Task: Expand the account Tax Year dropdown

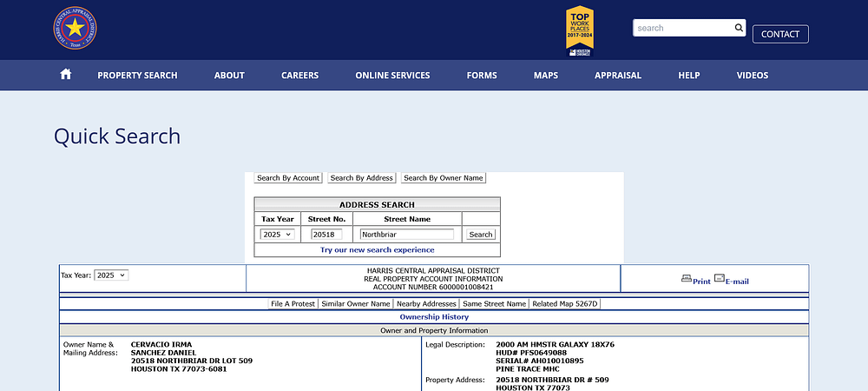Action: (111, 275)
